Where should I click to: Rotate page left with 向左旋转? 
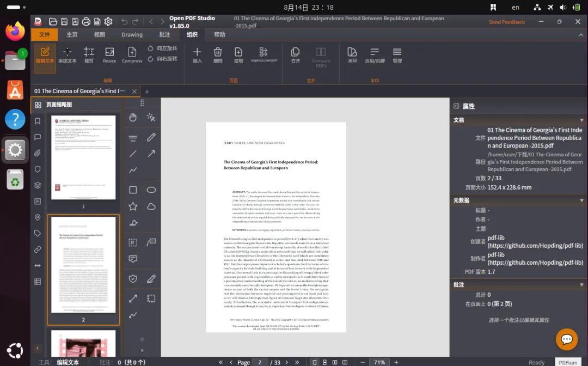(162, 48)
